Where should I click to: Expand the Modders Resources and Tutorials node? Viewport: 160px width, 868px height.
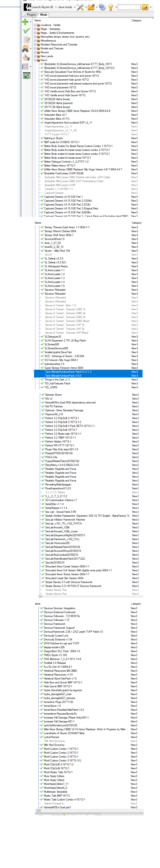tap(35, 45)
